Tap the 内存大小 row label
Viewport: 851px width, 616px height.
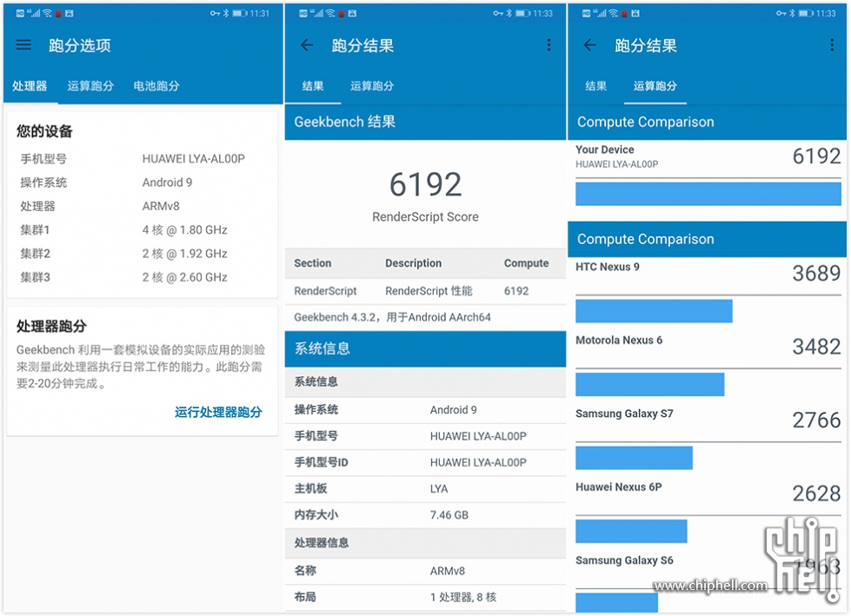tap(316, 515)
